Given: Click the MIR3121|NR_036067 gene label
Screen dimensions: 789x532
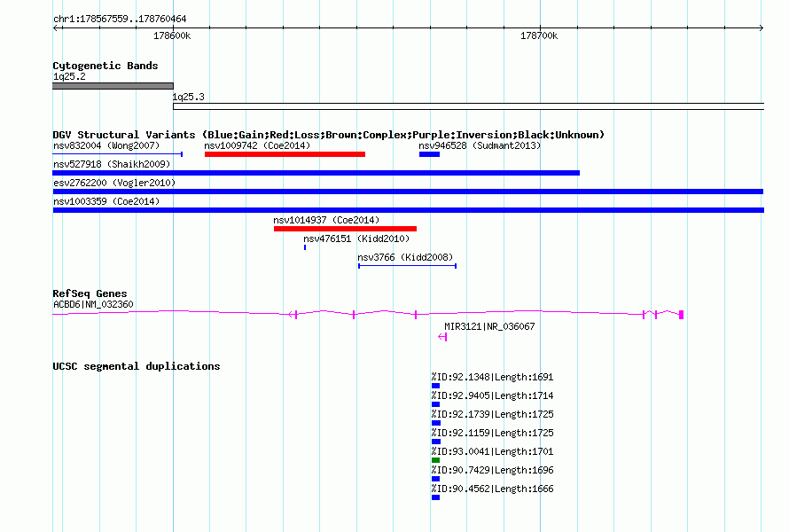Looking at the screenshot, I should click(489, 326).
